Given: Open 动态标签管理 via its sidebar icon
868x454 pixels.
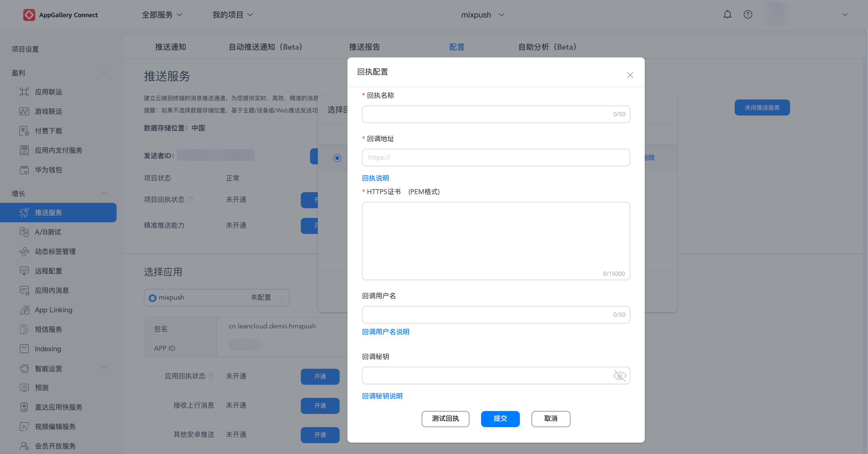Looking at the screenshot, I should coord(24,252).
